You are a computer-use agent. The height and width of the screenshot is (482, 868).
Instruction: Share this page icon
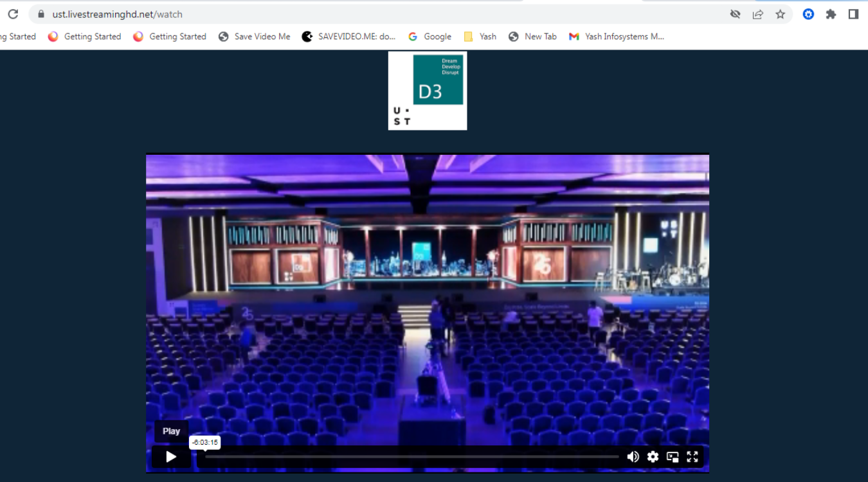pyautogui.click(x=757, y=14)
